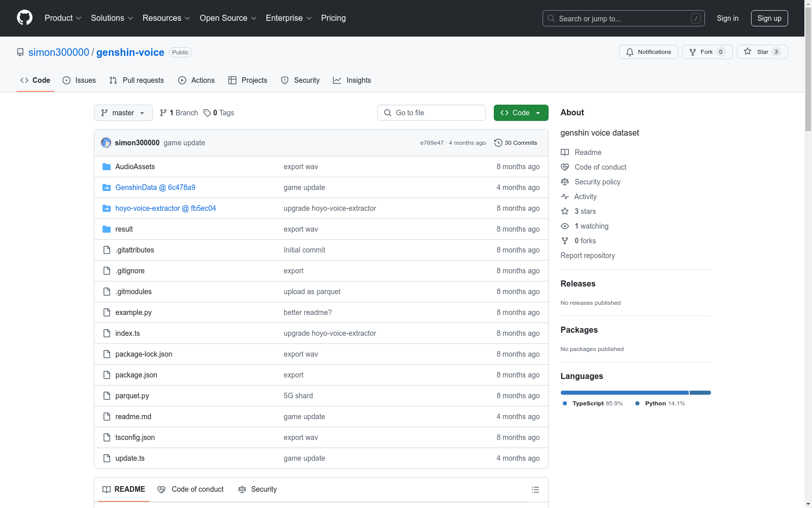Click the Notifications bell button
Image resolution: width=812 pixels, height=508 pixels.
click(649, 52)
